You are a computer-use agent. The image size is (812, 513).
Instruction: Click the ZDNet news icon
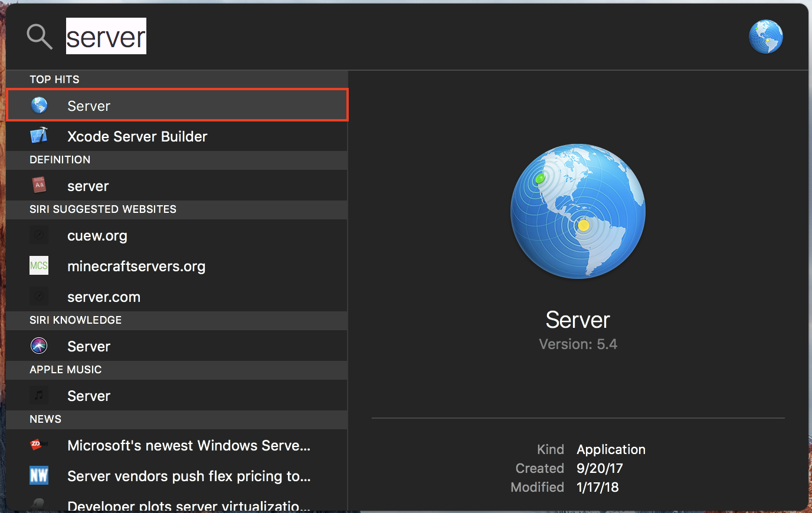39,445
